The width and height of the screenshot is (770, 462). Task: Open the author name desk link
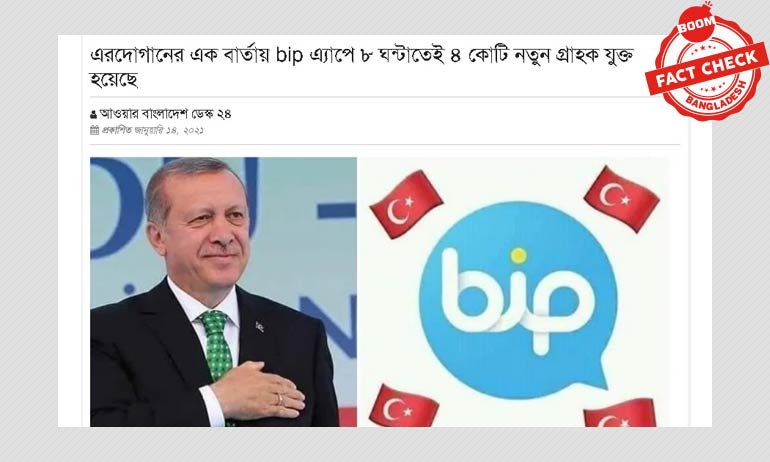tap(165, 114)
